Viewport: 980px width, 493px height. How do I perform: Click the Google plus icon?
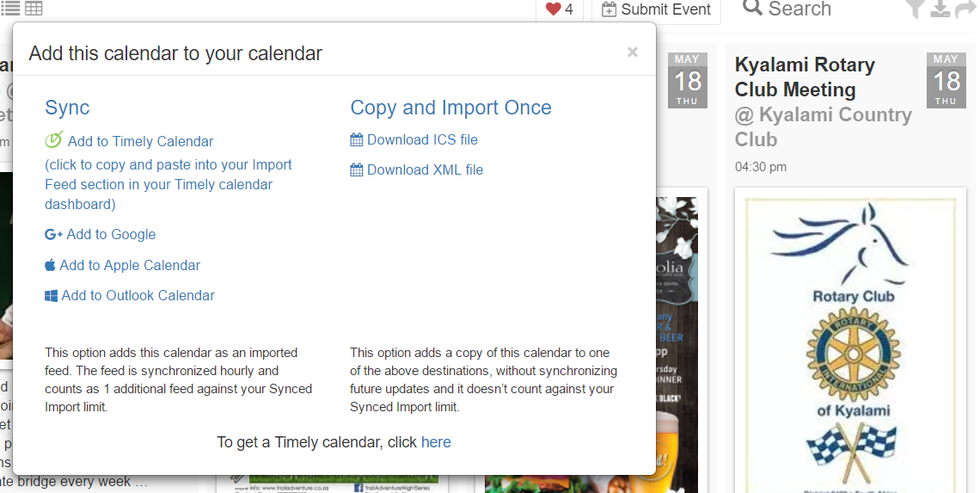click(54, 235)
